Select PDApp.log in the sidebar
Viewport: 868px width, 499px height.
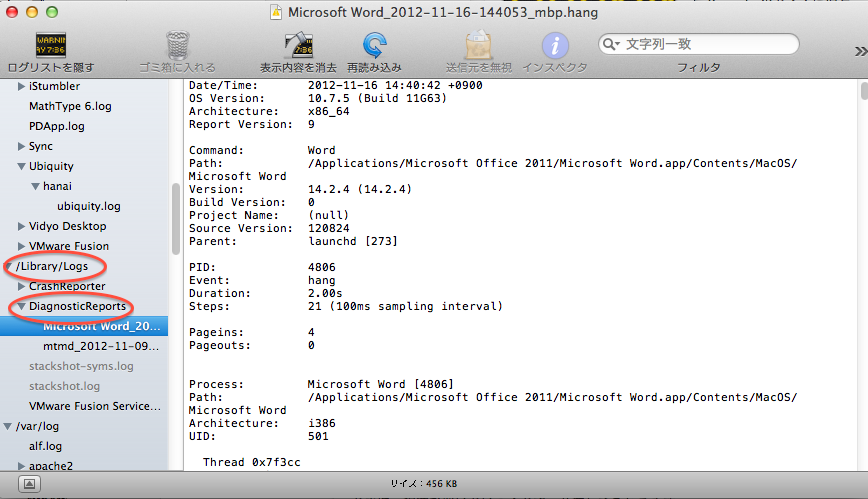click(56, 126)
